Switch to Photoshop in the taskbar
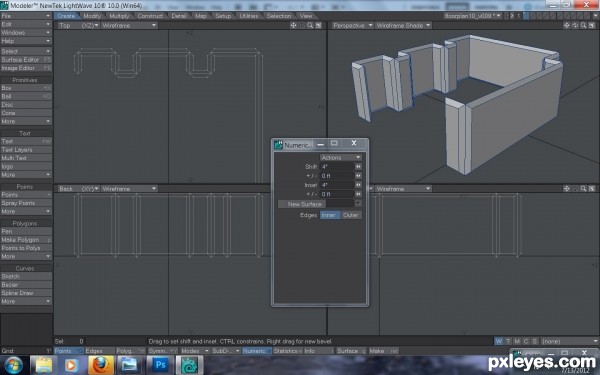The width and height of the screenshot is (600, 375). click(160, 365)
